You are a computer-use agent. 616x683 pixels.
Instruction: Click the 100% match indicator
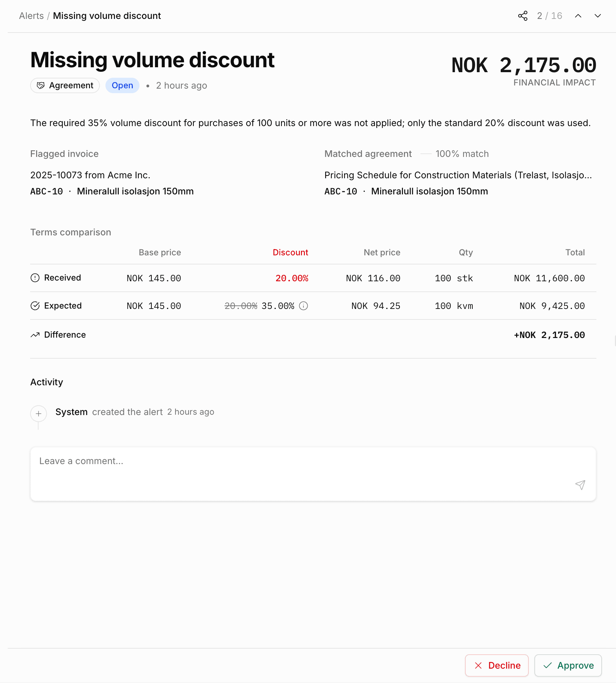pos(462,153)
